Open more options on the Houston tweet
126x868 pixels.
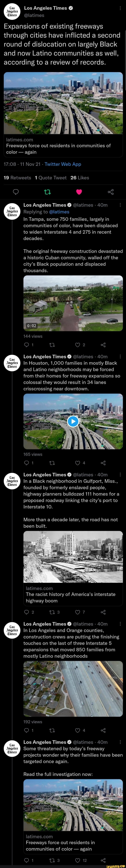coord(121,356)
